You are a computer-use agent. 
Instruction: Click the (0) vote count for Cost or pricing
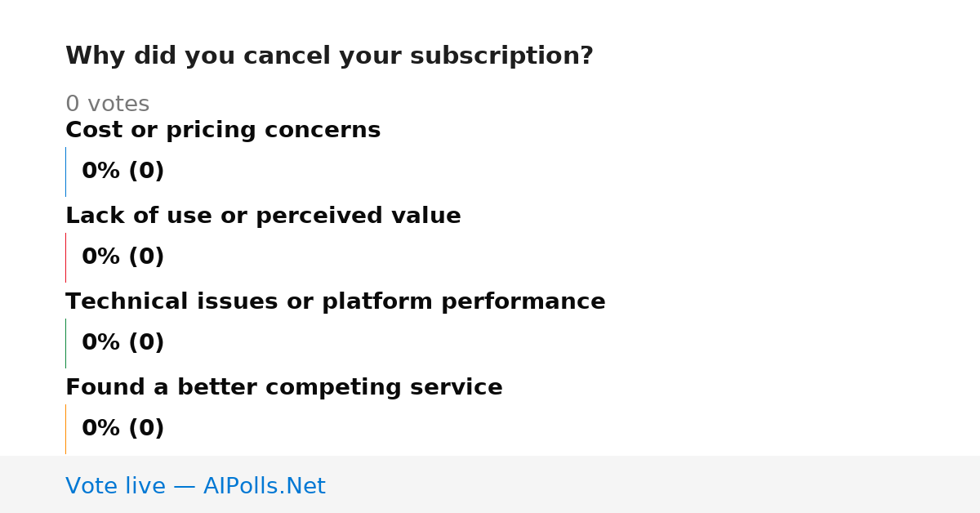coord(146,172)
